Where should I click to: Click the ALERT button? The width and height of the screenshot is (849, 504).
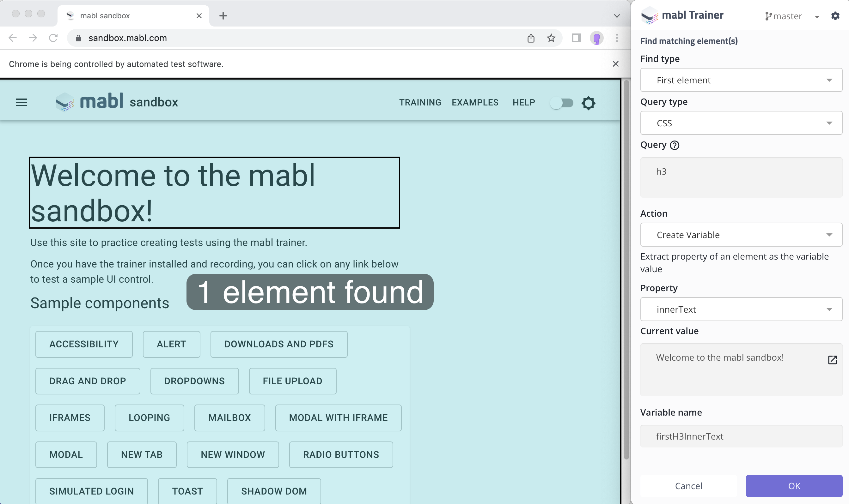[171, 344]
